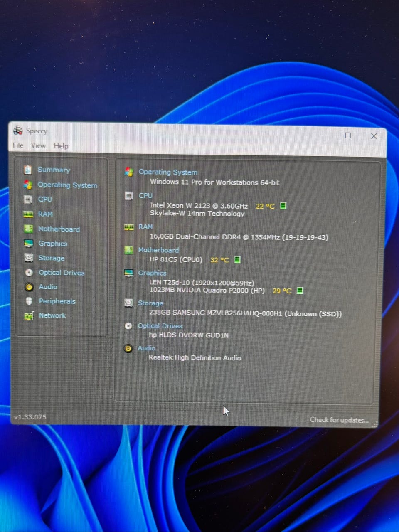The width and height of the screenshot is (399, 532).
Task: Click the CPU heading link in summary
Action: (x=145, y=195)
